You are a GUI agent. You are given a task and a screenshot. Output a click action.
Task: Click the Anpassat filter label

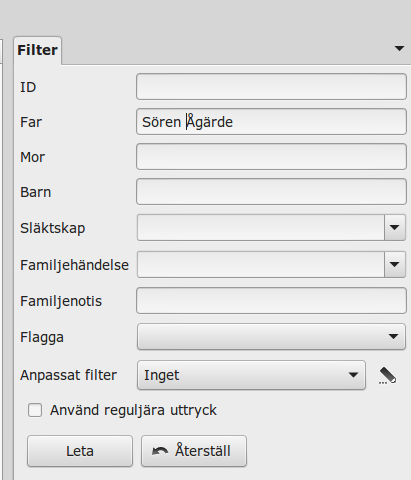(68, 375)
